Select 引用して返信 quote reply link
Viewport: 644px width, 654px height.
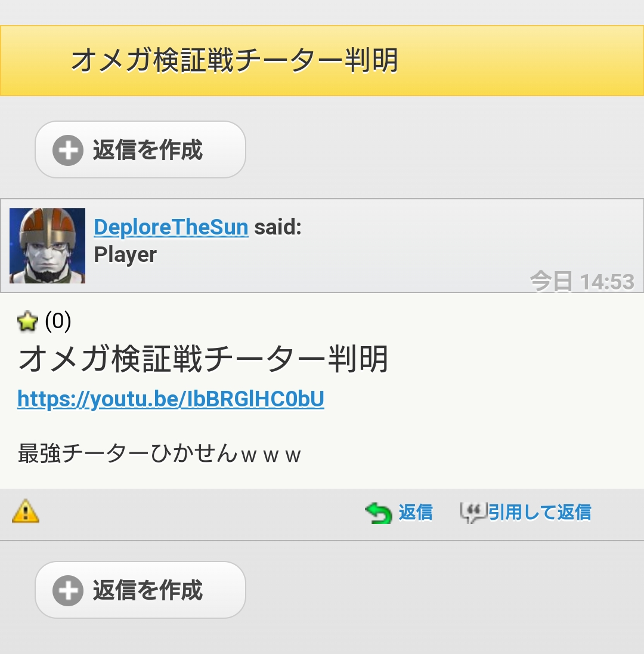[540, 513]
